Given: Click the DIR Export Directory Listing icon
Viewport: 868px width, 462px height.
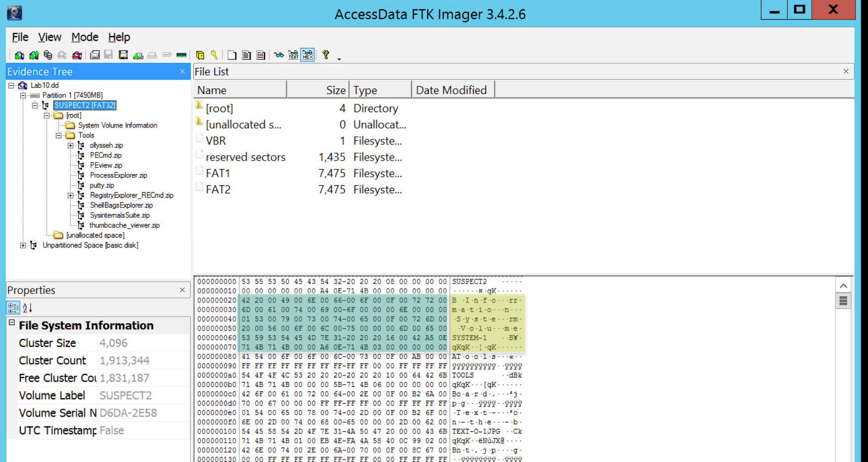Looking at the screenshot, I should click(261, 55).
